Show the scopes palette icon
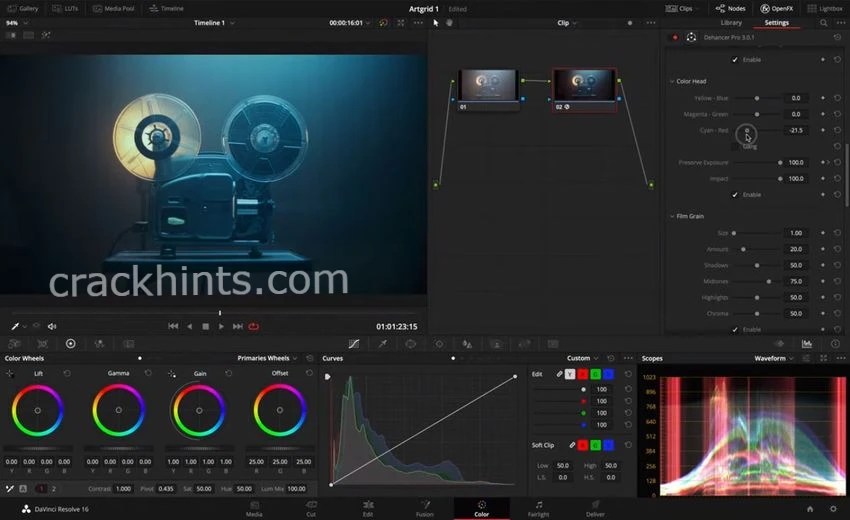 807,344
